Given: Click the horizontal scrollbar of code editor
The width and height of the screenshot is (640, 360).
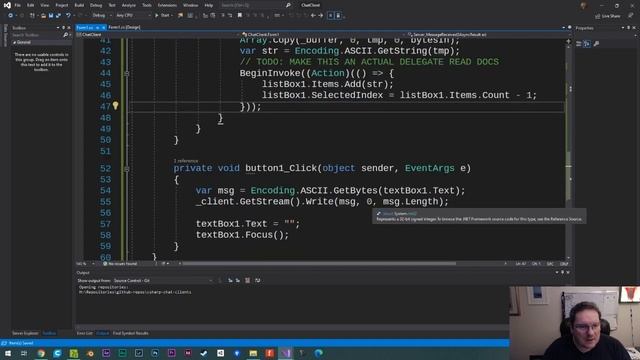Looking at the screenshot, I should (x=318, y=264).
